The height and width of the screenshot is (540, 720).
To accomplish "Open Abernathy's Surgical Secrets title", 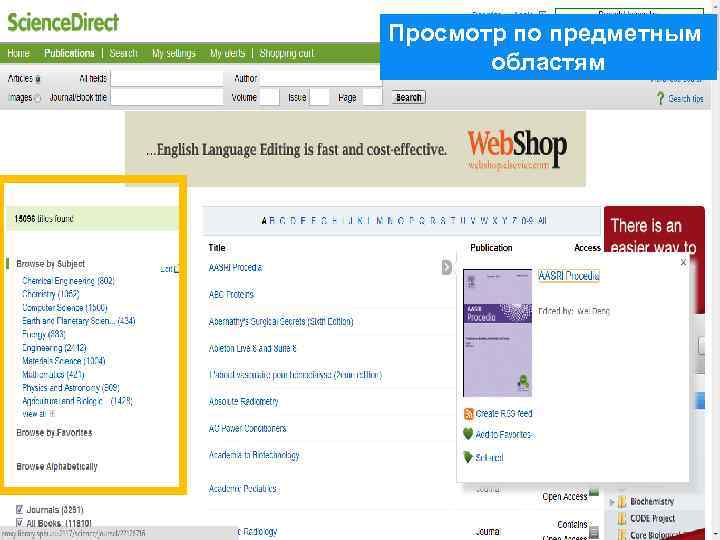I will point(281,321).
